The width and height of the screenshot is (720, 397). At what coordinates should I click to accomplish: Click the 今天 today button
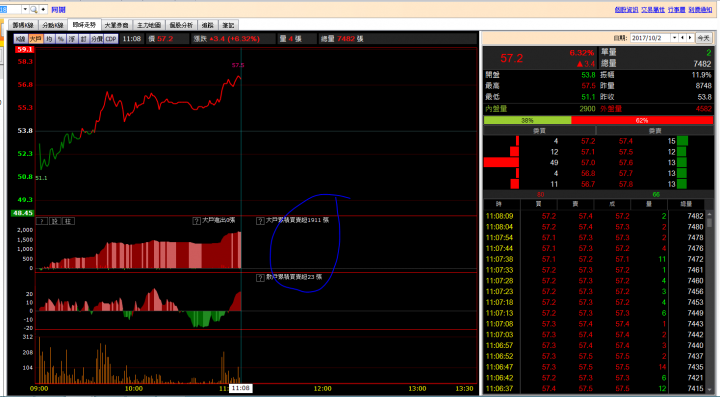[703, 38]
